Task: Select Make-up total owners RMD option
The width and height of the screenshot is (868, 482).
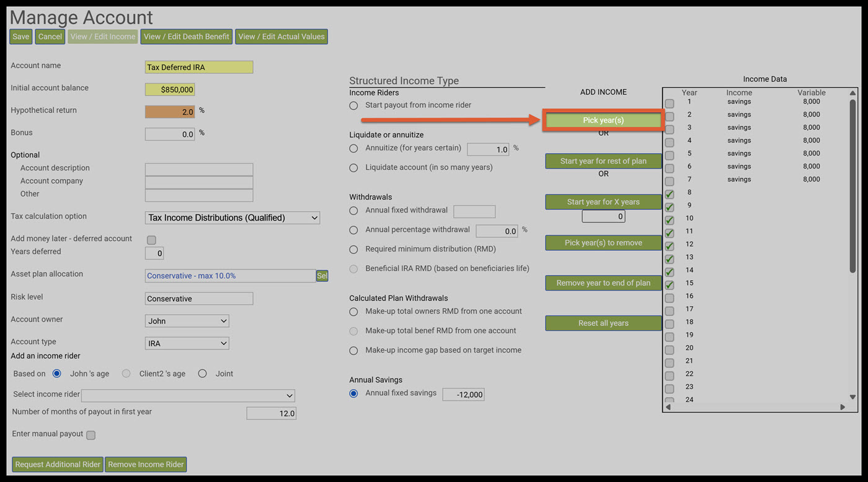Action: [x=353, y=312]
